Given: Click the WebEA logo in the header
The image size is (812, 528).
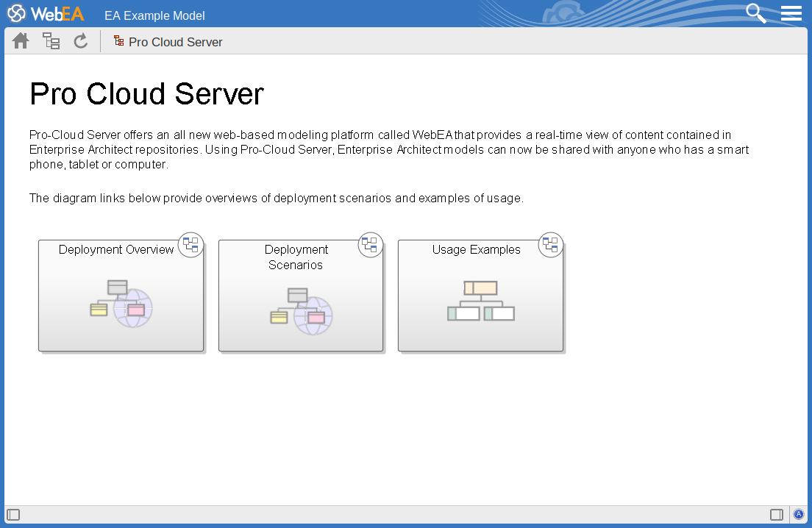Looking at the screenshot, I should (46, 13).
